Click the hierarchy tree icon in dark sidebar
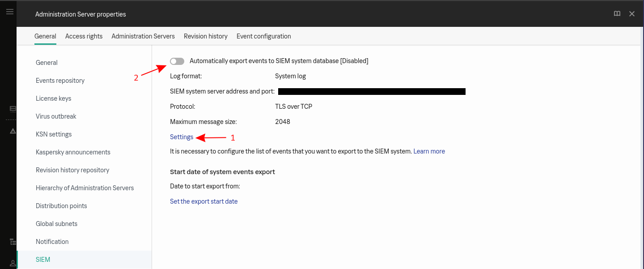The width and height of the screenshot is (644, 269). pos(13,242)
